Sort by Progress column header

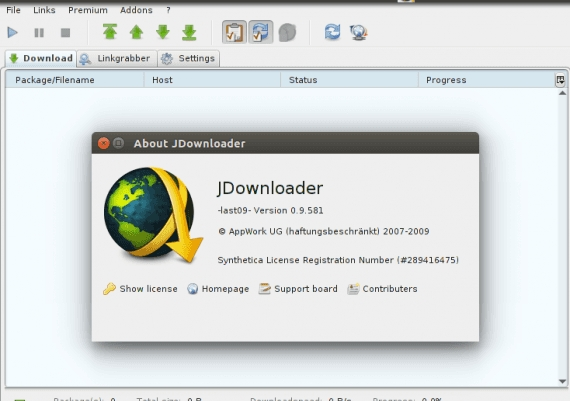tap(487, 80)
